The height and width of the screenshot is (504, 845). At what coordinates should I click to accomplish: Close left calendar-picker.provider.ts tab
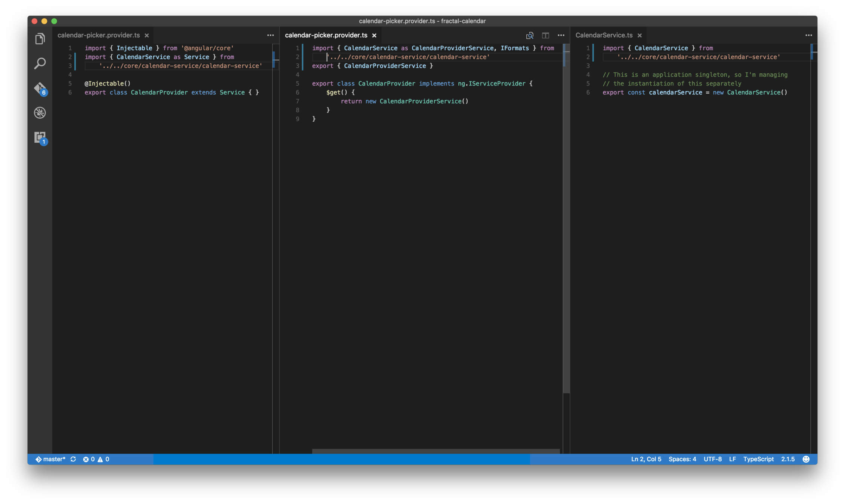pyautogui.click(x=147, y=35)
